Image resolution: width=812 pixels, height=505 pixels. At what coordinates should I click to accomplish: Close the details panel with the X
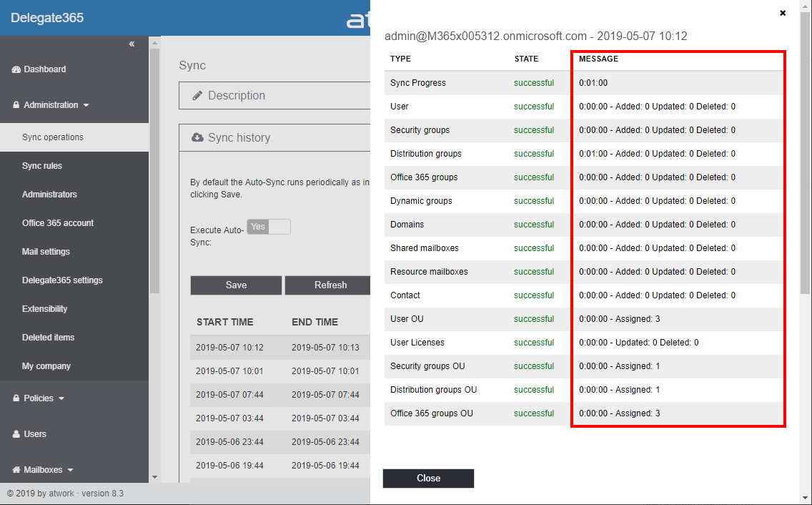pos(783,13)
